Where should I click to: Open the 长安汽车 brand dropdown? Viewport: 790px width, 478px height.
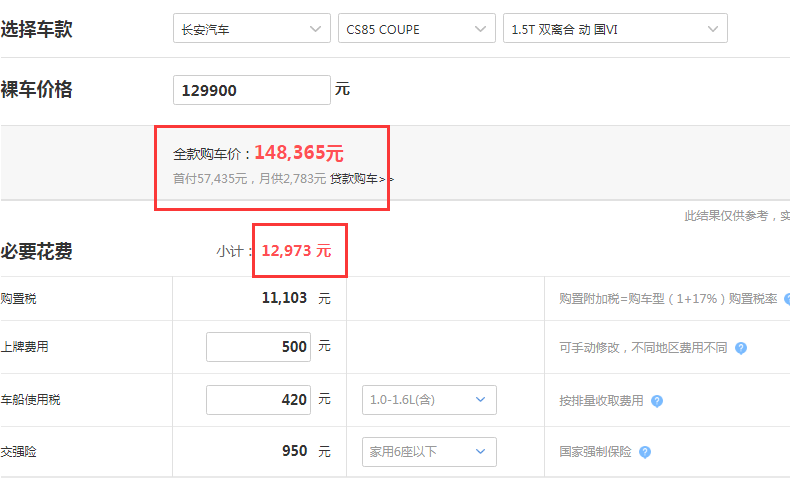252,29
